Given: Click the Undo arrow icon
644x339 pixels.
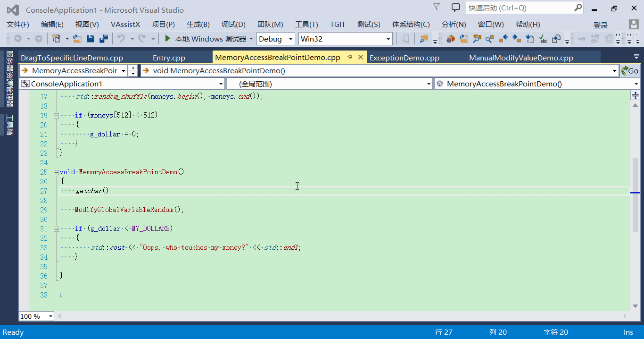Looking at the screenshot, I should point(121,39).
